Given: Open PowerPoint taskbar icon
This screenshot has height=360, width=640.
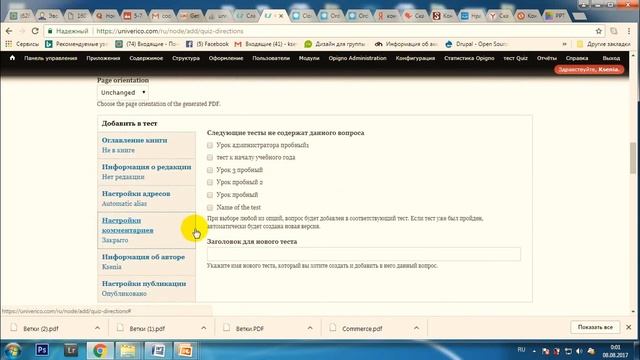Looking at the screenshot, I should 185,350.
